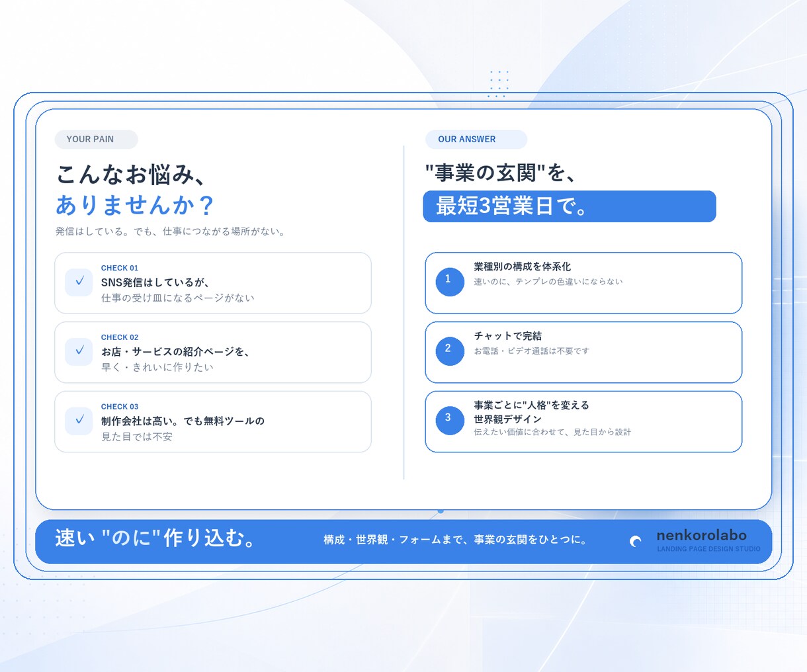Click the LANDING PAGE DESIGN STUDIO tagline

(708, 549)
